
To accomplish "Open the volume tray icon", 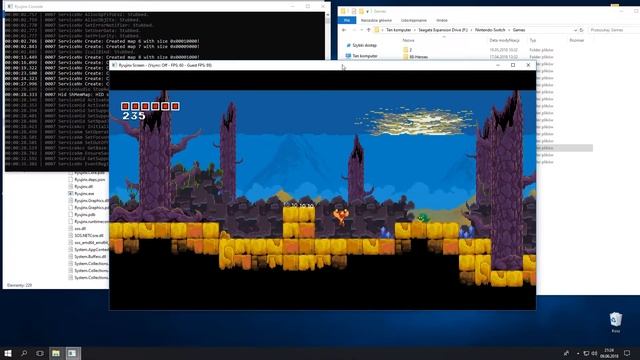I will [594, 353].
